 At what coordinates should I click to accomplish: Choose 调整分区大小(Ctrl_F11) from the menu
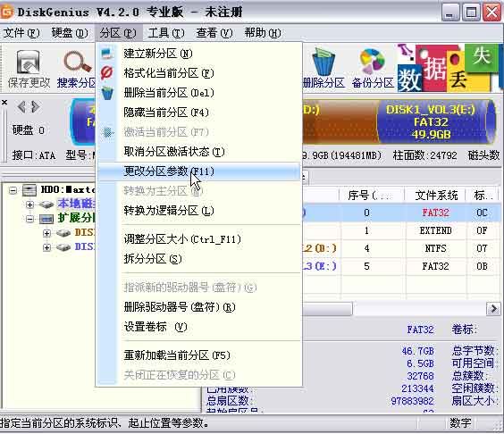tap(199, 239)
